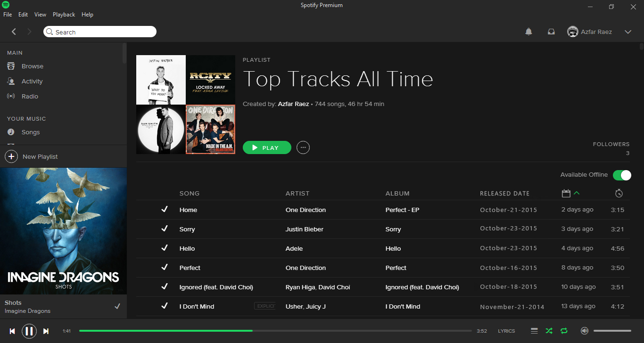Open the play queue icon
The image size is (644, 343).
tap(534, 331)
